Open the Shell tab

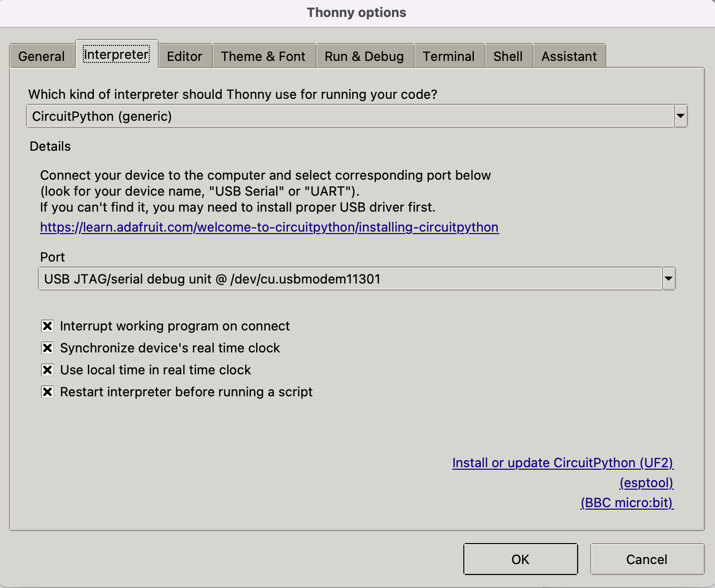pos(508,56)
